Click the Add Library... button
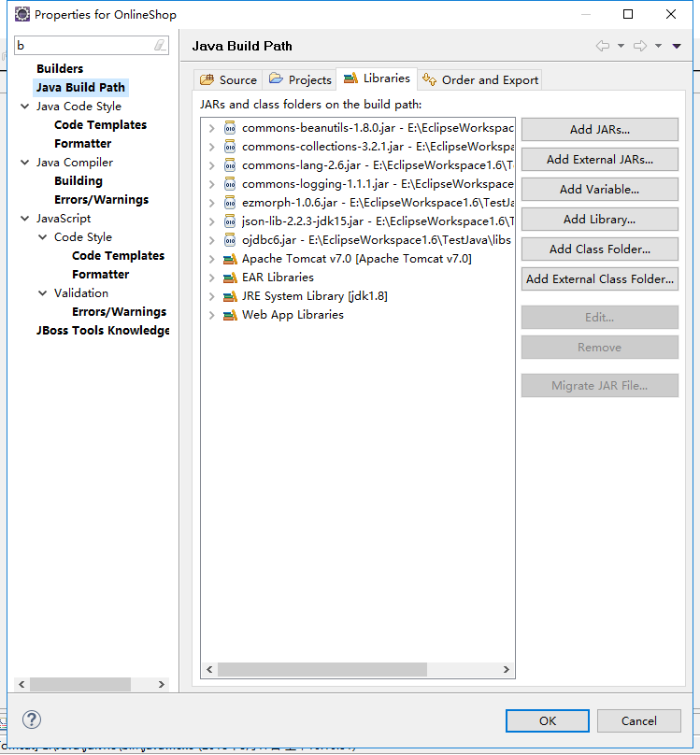The height and width of the screenshot is (755, 700). 599,219
